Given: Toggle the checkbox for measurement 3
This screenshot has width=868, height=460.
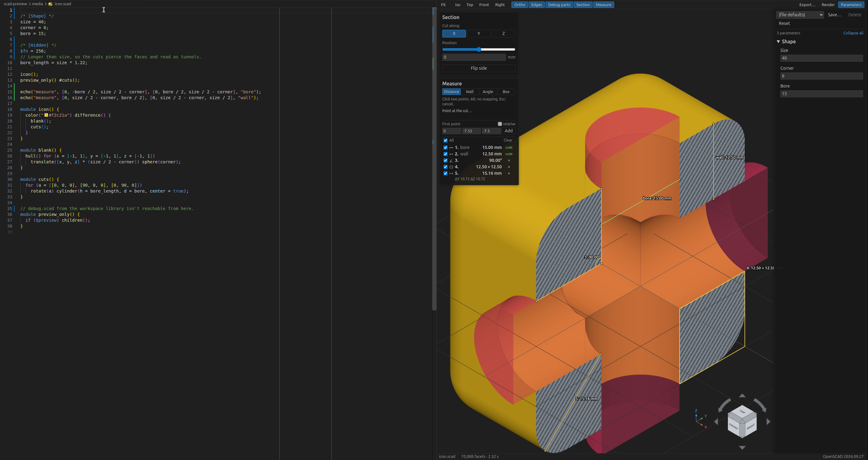Looking at the screenshot, I should 445,161.
